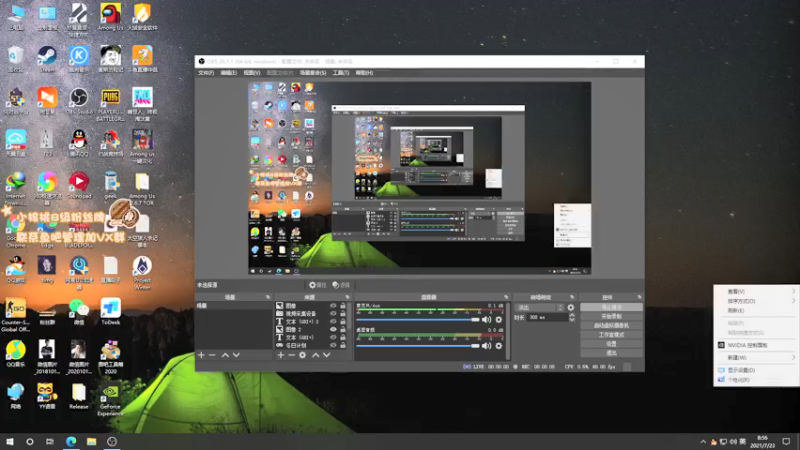The height and width of the screenshot is (450, 800).
Task: Expand the New submenu in context menu
Action: click(756, 358)
